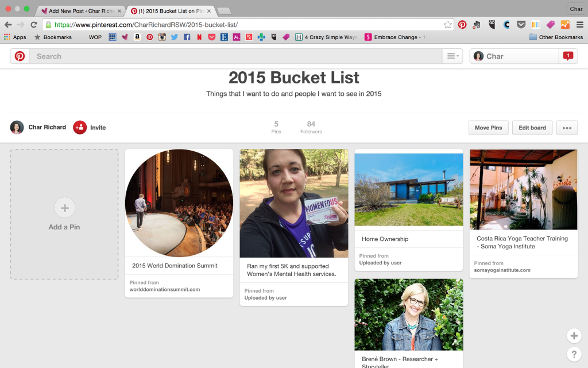Click the Edit board button
This screenshot has height=368, width=588.
(x=532, y=128)
